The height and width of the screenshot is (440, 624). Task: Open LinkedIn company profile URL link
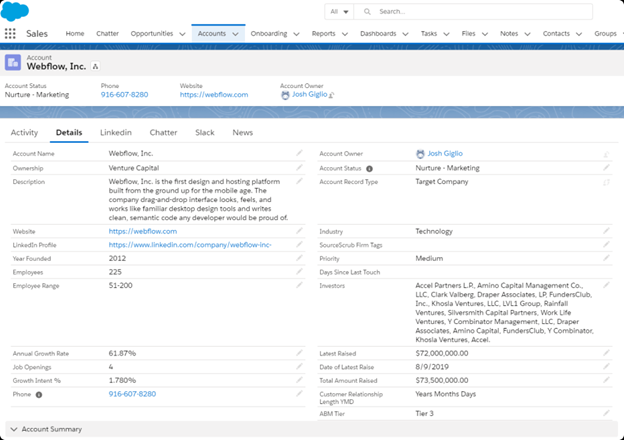190,245
